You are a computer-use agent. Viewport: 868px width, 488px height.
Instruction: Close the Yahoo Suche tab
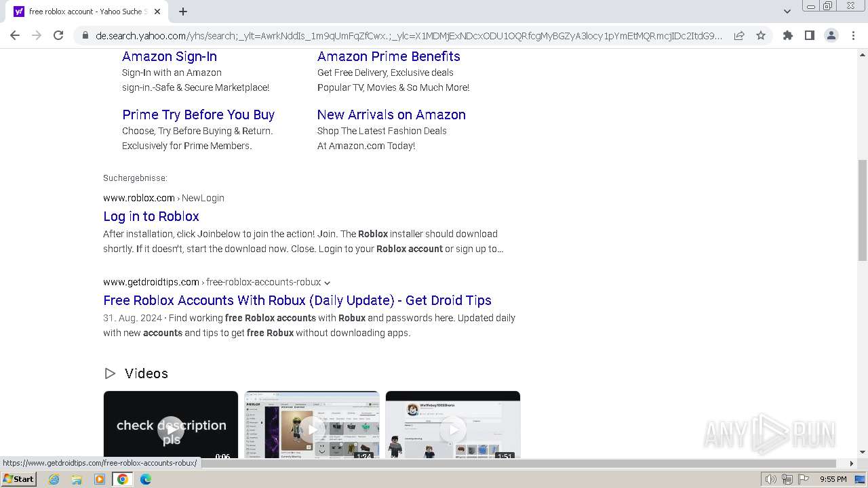157,12
